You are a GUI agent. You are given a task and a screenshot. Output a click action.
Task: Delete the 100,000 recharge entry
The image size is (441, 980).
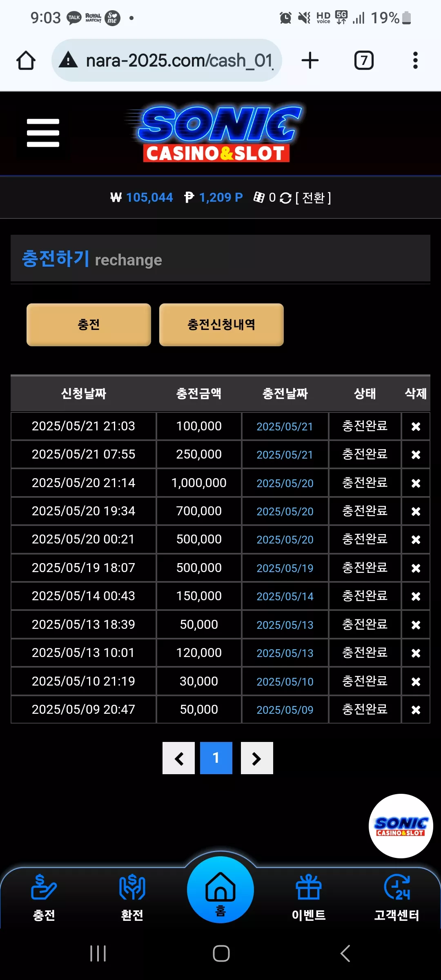coord(416,426)
